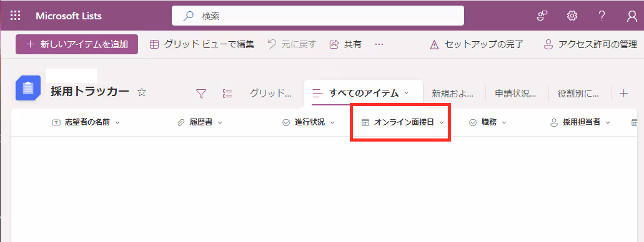Toggle the favorite star next to 採用トラッカー
This screenshot has width=644, height=242.
coord(142,92)
